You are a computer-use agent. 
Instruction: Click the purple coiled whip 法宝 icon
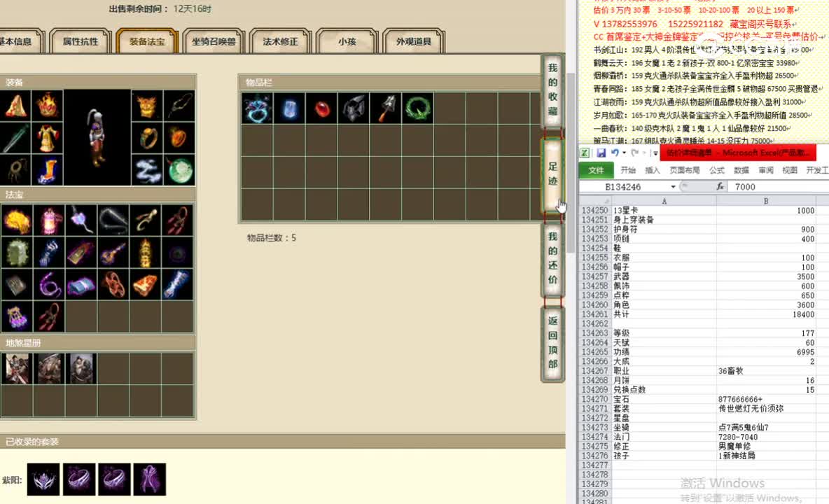point(49,284)
